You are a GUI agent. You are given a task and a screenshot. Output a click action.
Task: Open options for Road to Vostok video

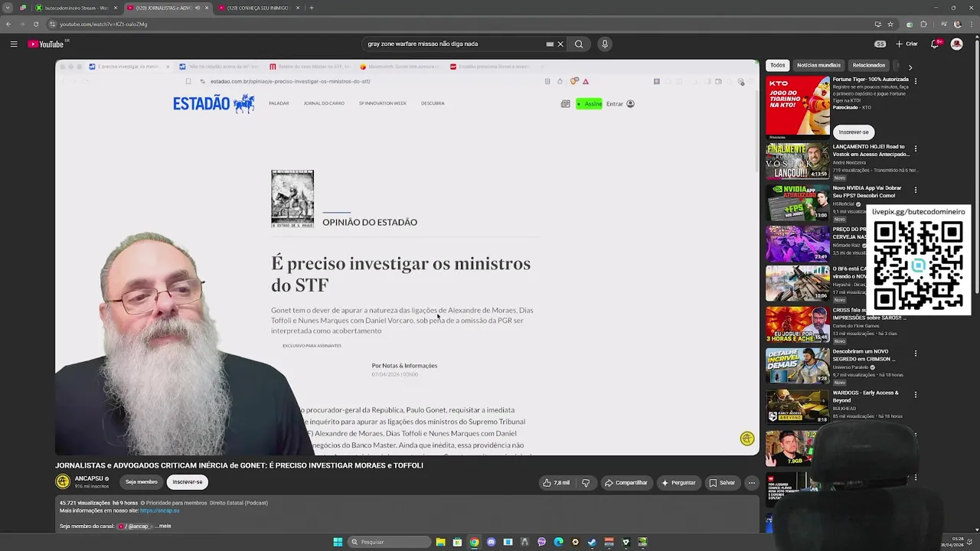click(x=916, y=148)
